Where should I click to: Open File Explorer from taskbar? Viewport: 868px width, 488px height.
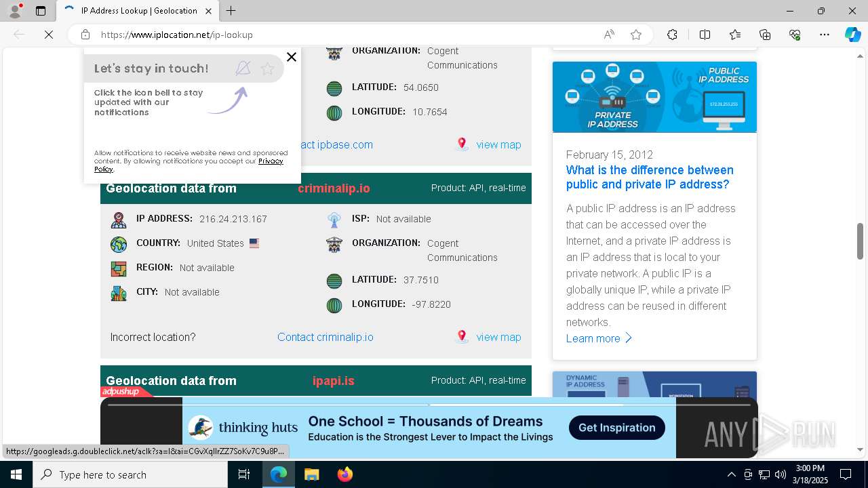(x=311, y=474)
